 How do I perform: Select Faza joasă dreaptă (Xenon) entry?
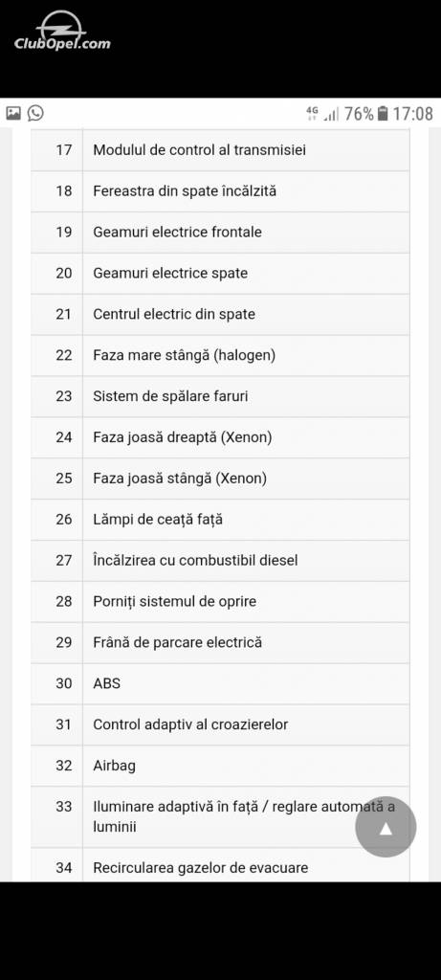pos(220,438)
